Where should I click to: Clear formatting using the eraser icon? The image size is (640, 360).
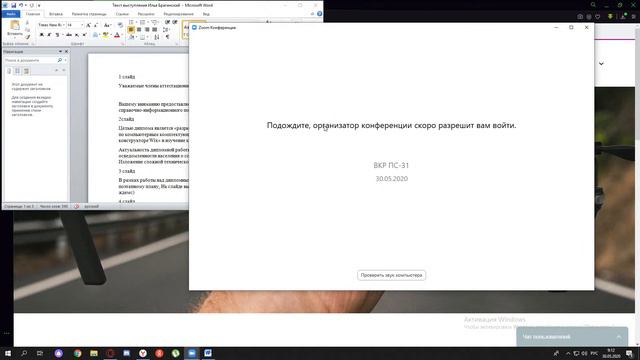[x=120, y=25]
